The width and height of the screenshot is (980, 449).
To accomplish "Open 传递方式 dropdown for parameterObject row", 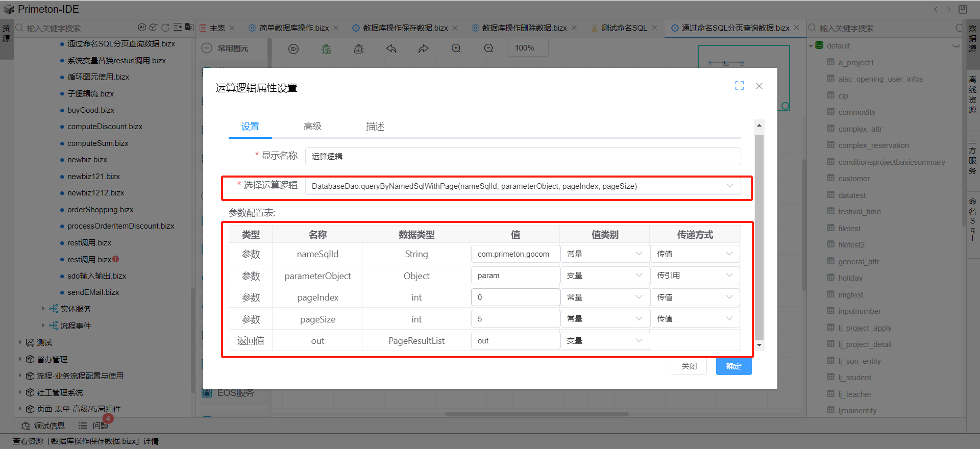I will [694, 276].
